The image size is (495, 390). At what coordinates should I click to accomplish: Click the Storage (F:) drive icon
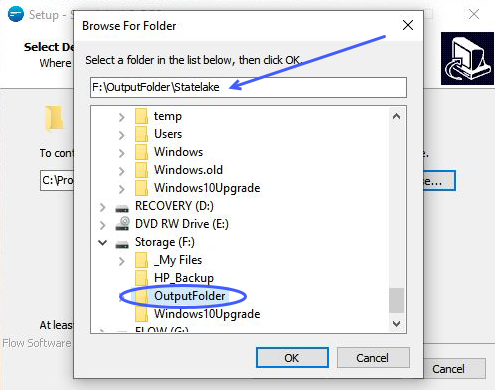(122, 243)
